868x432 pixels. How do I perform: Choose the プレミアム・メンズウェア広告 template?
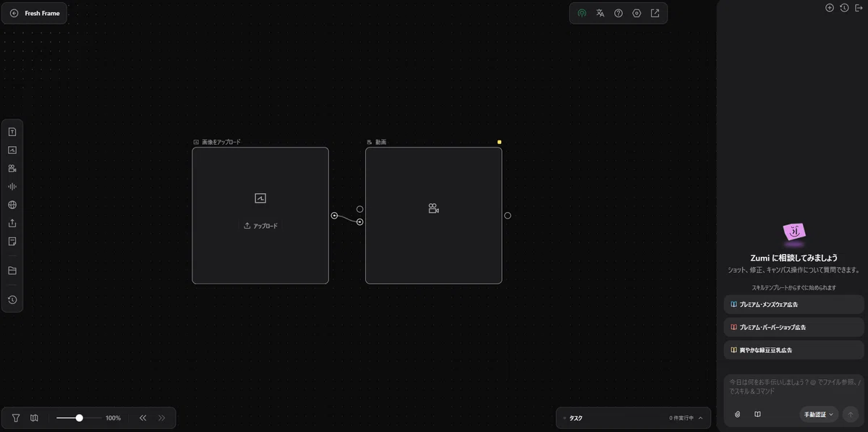click(x=793, y=305)
